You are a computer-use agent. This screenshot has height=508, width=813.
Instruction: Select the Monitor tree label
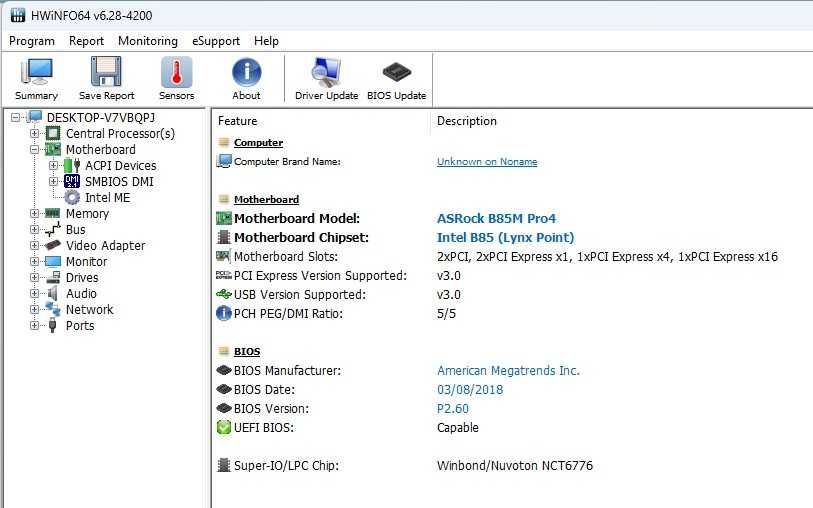pyautogui.click(x=87, y=261)
